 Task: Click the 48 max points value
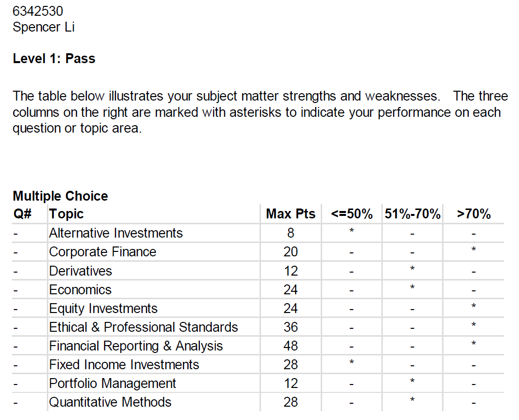coord(291,346)
